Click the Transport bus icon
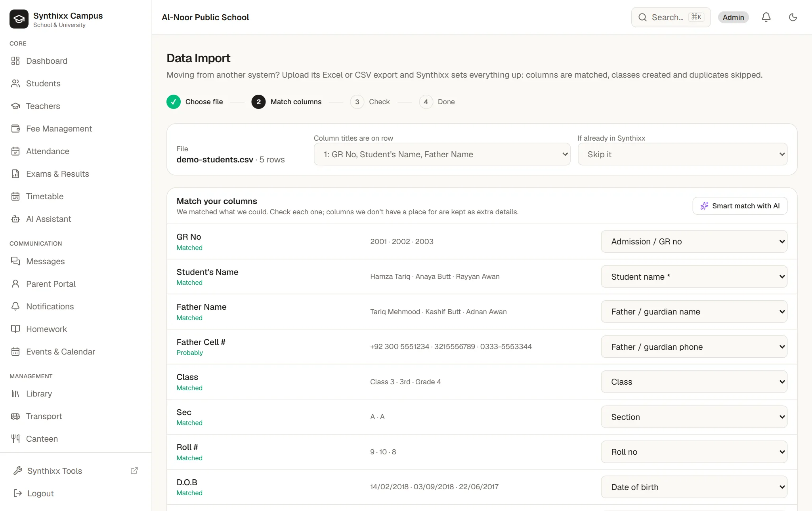The image size is (812, 511). pos(15,416)
